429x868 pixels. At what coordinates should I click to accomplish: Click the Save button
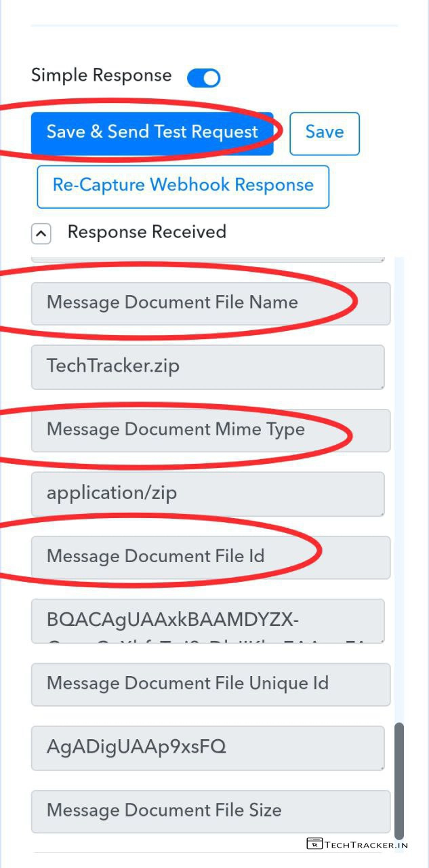(324, 132)
